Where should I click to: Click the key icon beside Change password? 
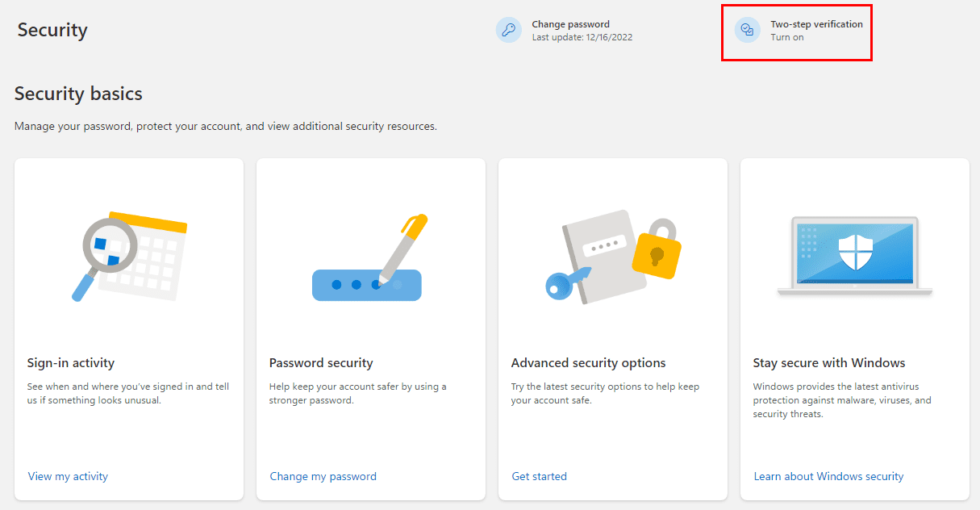[x=508, y=31]
